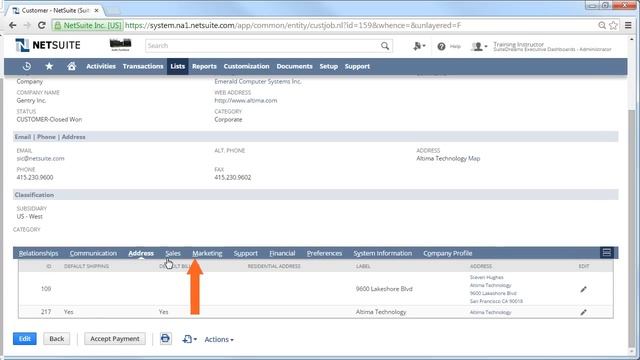Switch to the Marketing subtab
The image size is (640, 360).
click(x=207, y=253)
